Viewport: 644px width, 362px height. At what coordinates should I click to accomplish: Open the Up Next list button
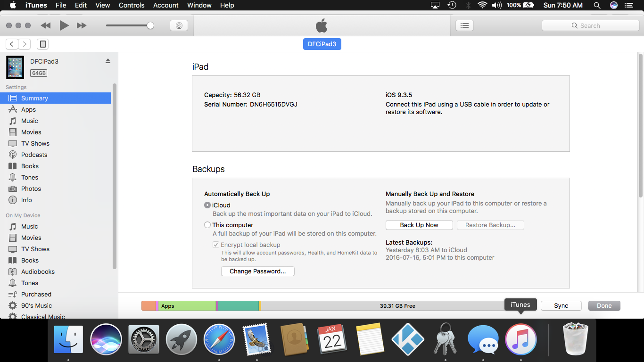click(x=464, y=25)
